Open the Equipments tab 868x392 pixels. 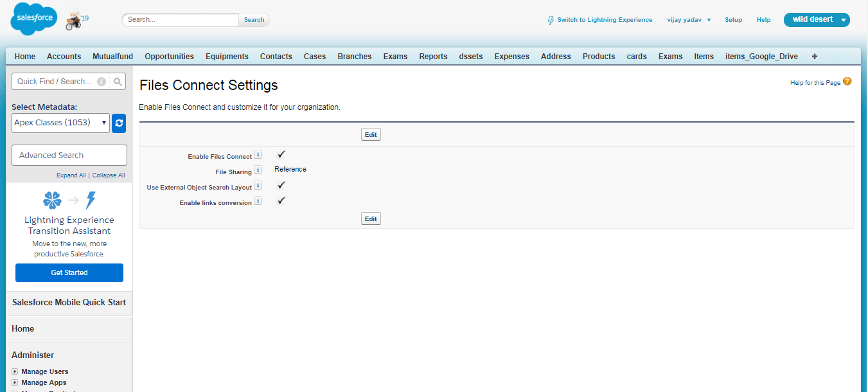(227, 57)
